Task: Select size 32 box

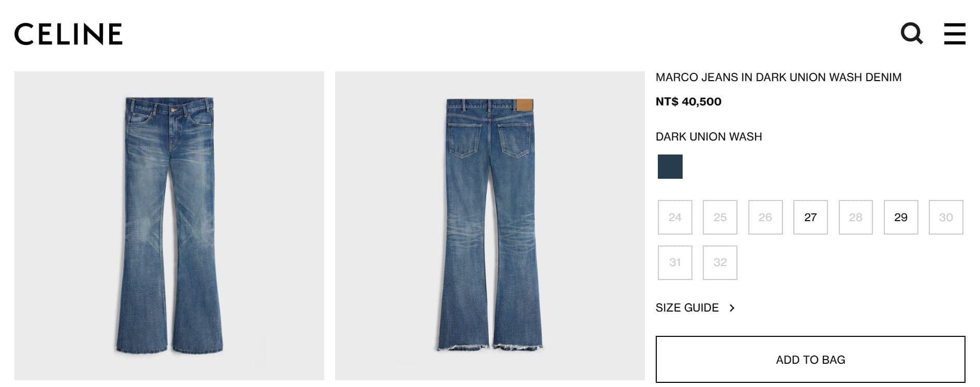Action: (720, 262)
